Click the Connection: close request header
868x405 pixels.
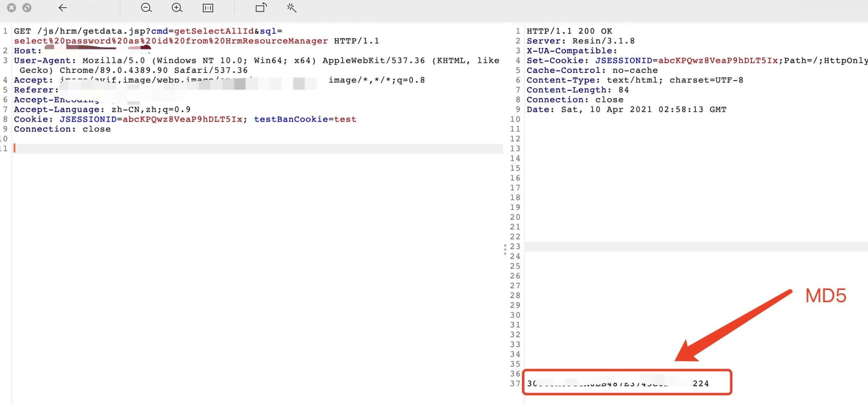tap(62, 129)
